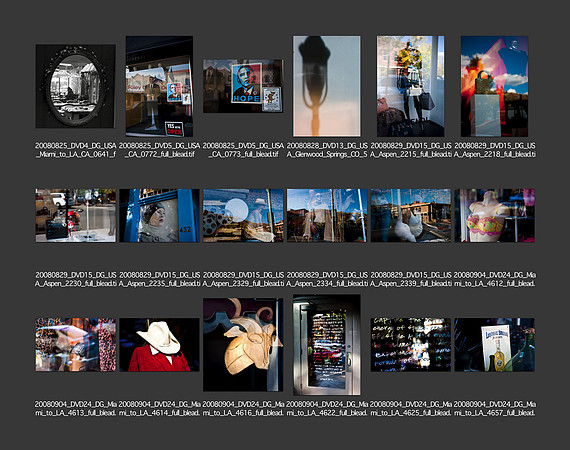Open mannequin face with blue 432 frame
This screenshot has height=450, width=570.
pyautogui.click(x=159, y=216)
